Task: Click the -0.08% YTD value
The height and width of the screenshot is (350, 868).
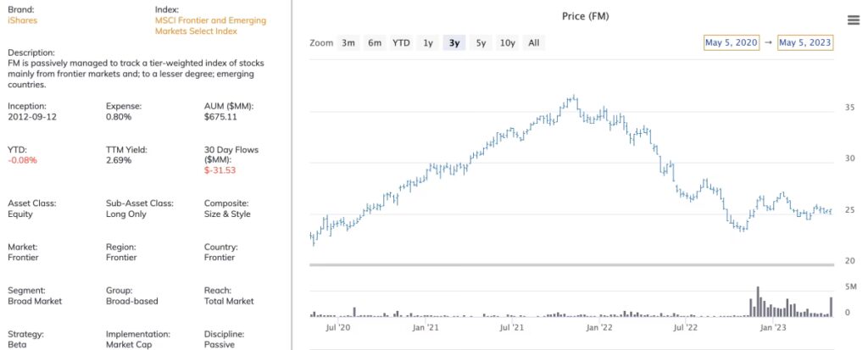Action: 22,159
